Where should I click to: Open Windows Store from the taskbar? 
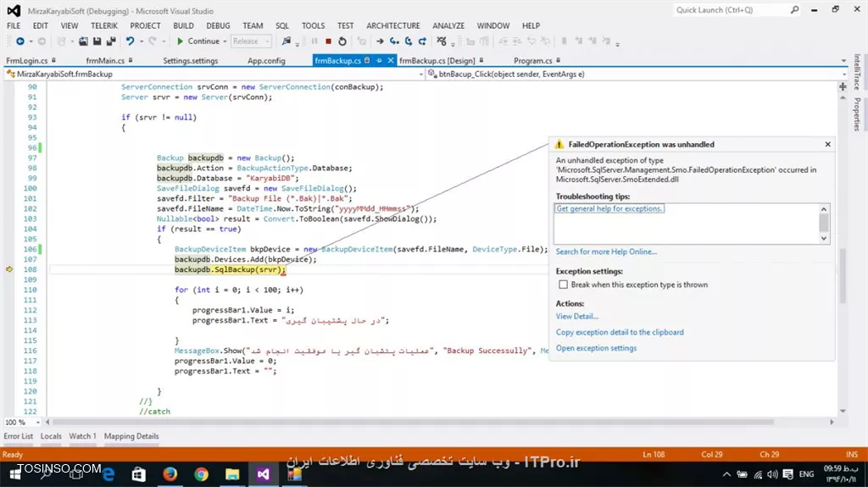coord(138,474)
